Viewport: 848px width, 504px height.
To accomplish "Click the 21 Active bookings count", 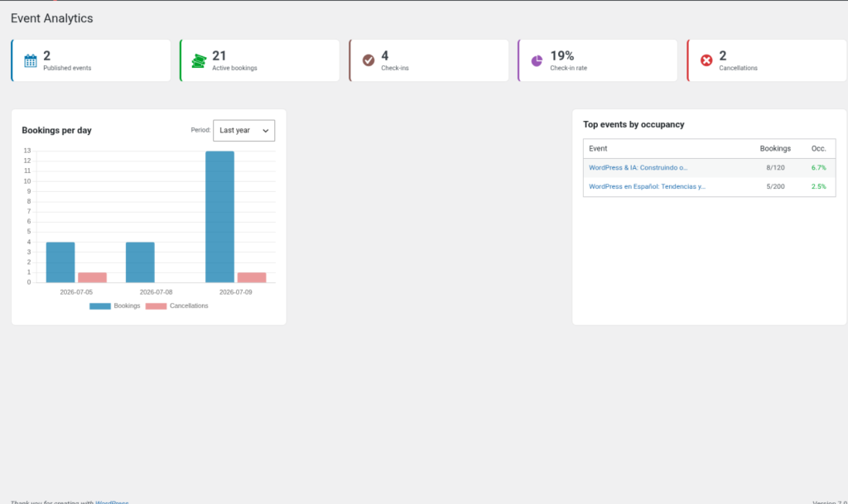I will 219,55.
